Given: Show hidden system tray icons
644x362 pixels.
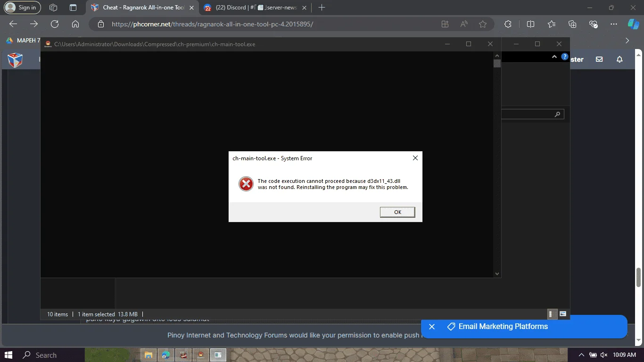Looking at the screenshot, I should coord(582,355).
